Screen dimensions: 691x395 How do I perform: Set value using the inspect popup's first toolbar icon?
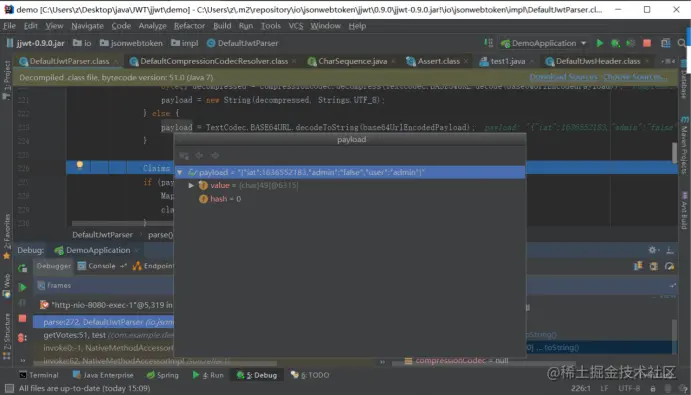184,155
